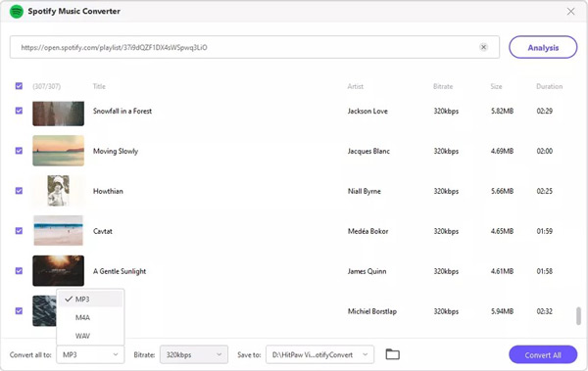Click the 5.94MB size value
Screen dimensions: 588x371
coord(502,311)
